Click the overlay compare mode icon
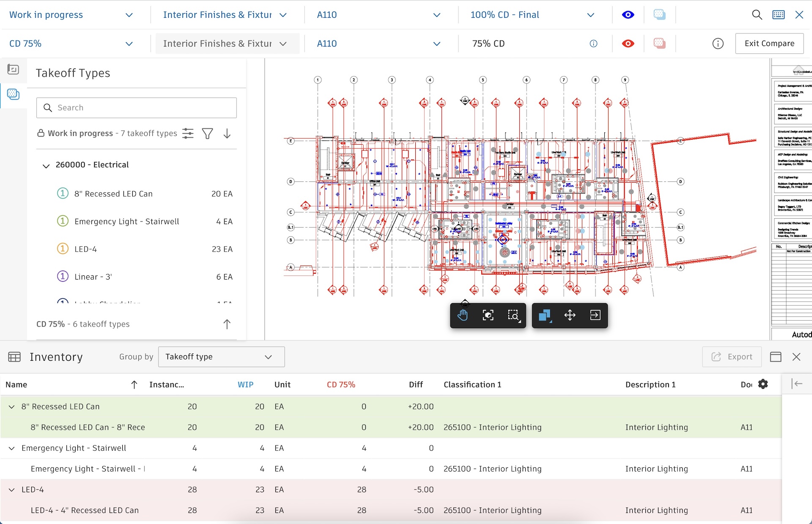 pyautogui.click(x=545, y=315)
